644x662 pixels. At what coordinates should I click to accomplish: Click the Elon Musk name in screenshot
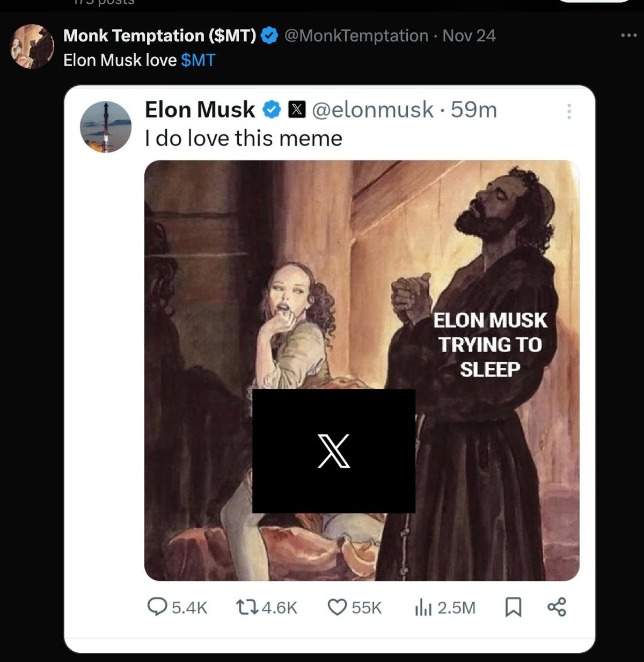(x=200, y=110)
